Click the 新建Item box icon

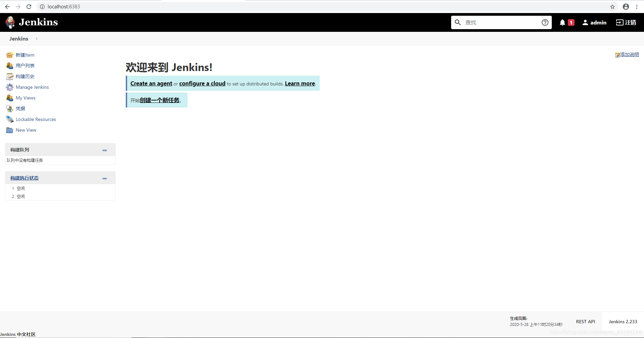pyautogui.click(x=10, y=55)
